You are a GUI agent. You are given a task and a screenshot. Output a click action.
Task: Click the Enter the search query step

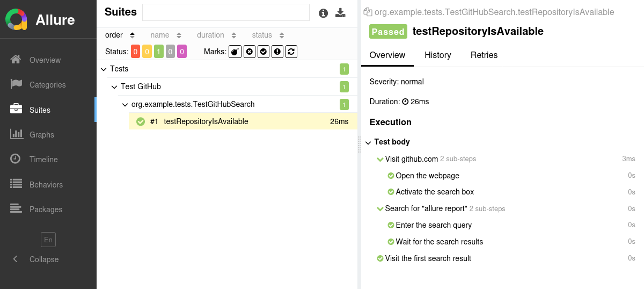tap(434, 225)
